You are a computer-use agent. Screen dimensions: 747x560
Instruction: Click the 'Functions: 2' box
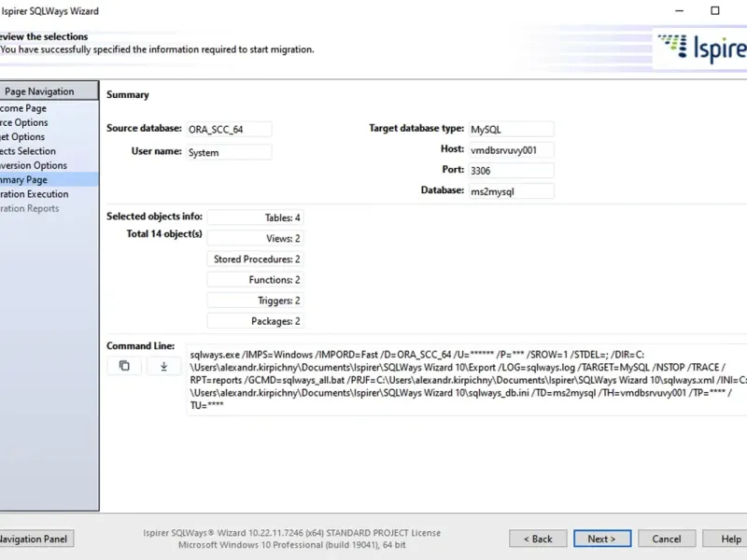point(255,279)
